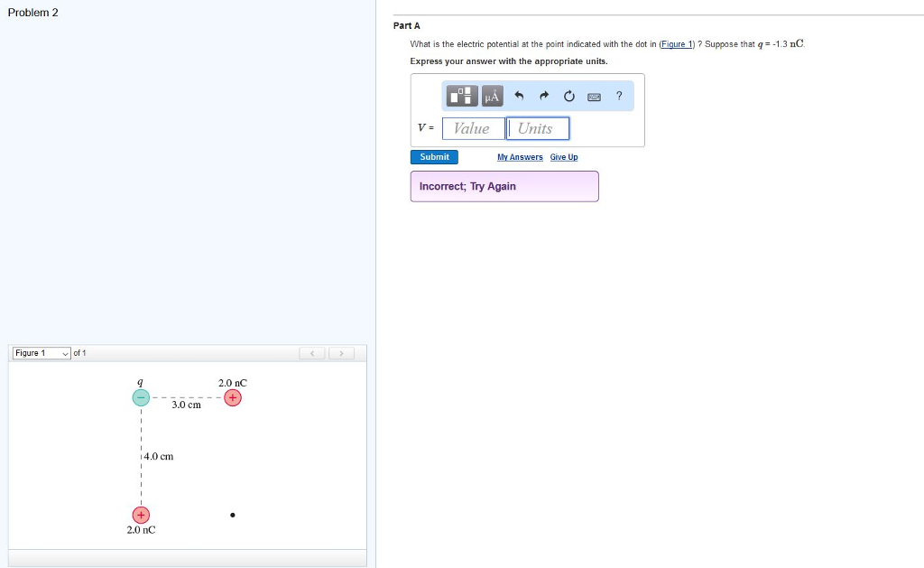This screenshot has height=568, width=924.
Task: Click the top right positive 2.0 nC charge
Action: (x=233, y=398)
